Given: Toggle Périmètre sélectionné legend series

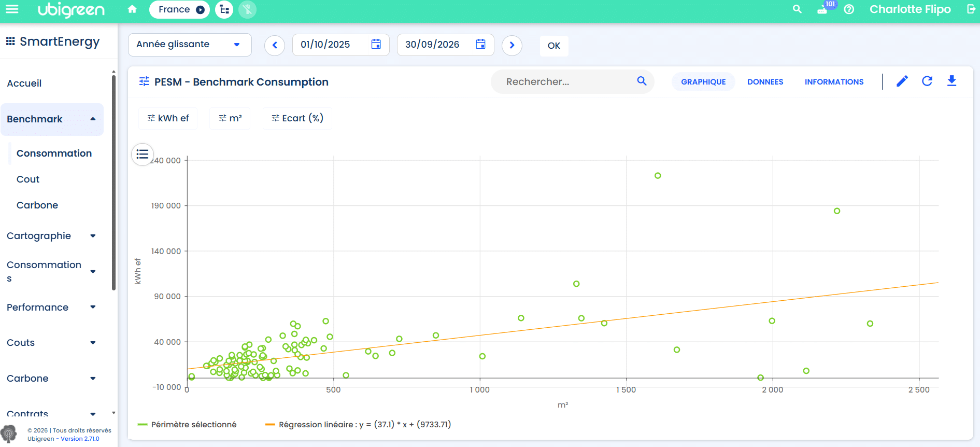Looking at the screenshot, I should click(187, 424).
